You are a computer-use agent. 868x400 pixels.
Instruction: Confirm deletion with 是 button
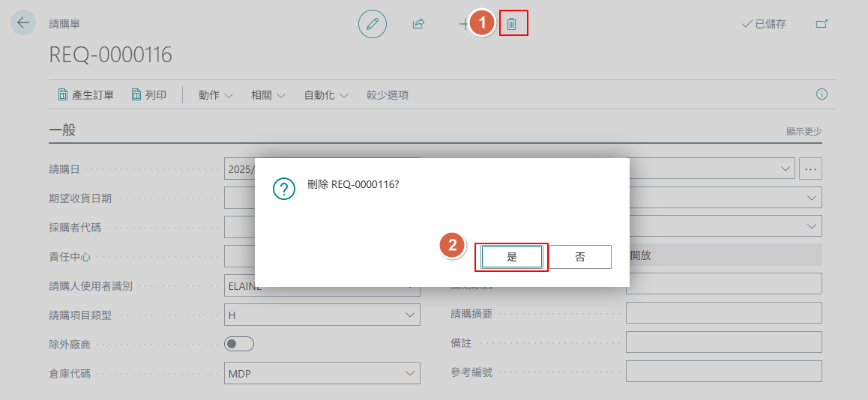coord(512,257)
